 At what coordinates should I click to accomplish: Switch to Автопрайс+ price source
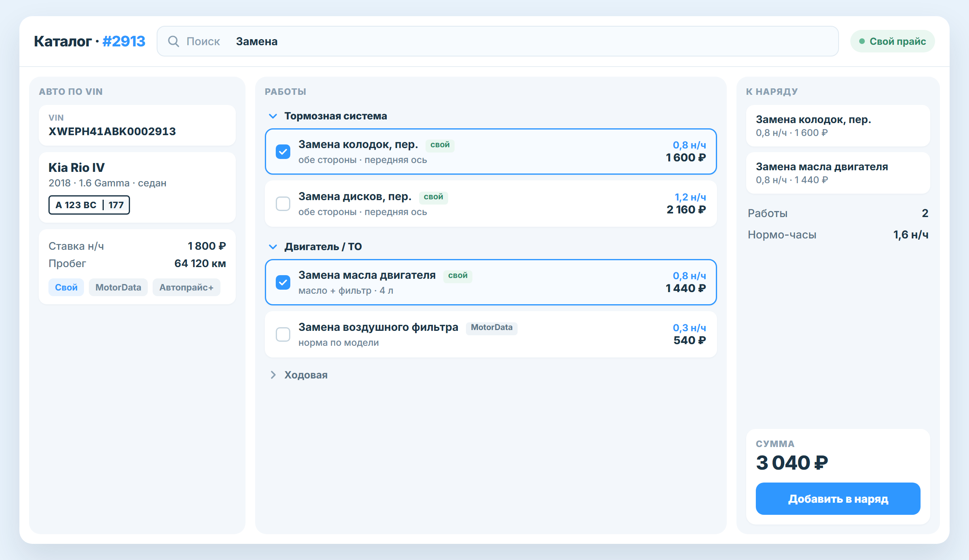(186, 287)
